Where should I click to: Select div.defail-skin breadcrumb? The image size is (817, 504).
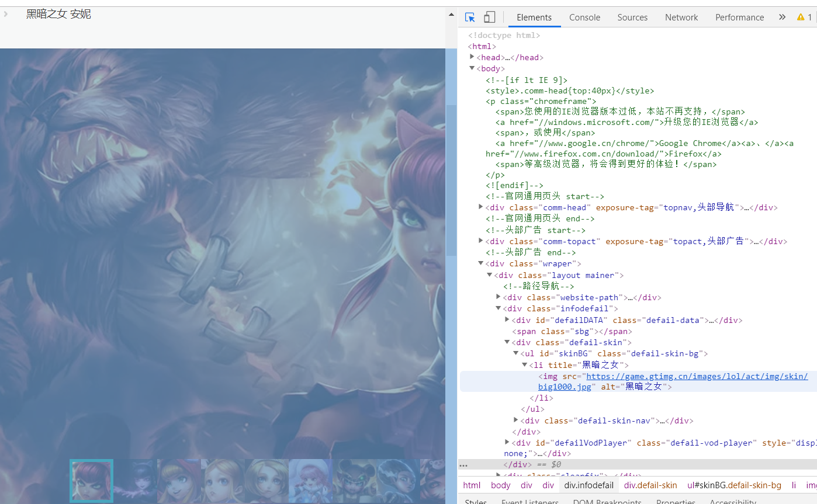pos(650,485)
